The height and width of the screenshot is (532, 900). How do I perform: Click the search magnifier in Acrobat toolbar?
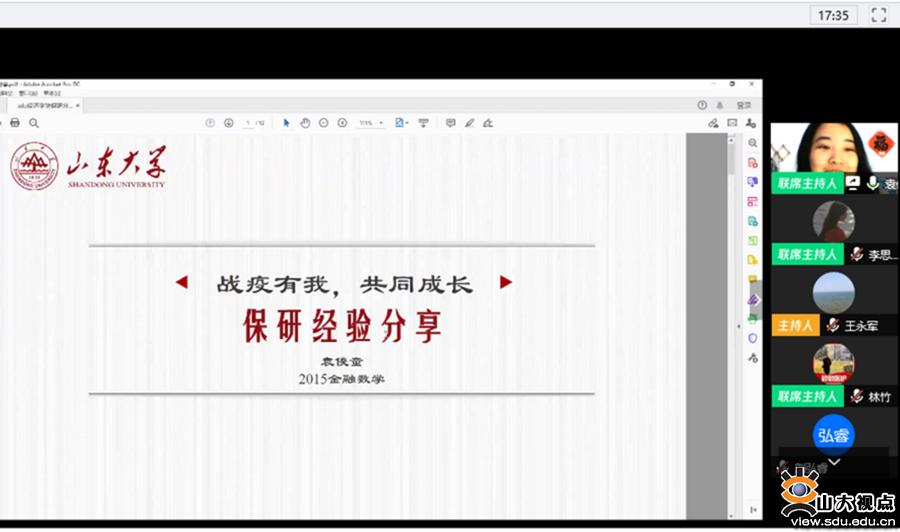[x=34, y=123]
